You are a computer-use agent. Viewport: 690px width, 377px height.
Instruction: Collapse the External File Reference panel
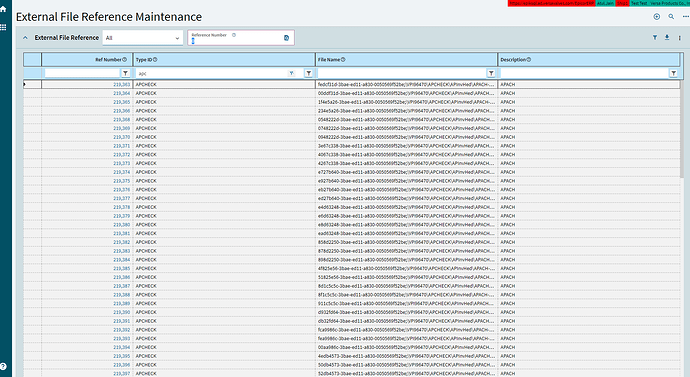pos(25,38)
